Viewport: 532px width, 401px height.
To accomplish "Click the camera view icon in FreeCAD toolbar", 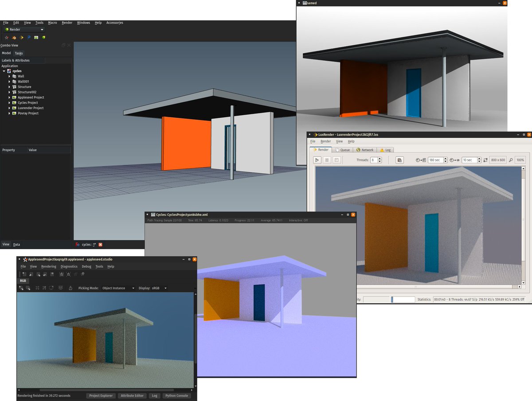I will [x=36, y=38].
